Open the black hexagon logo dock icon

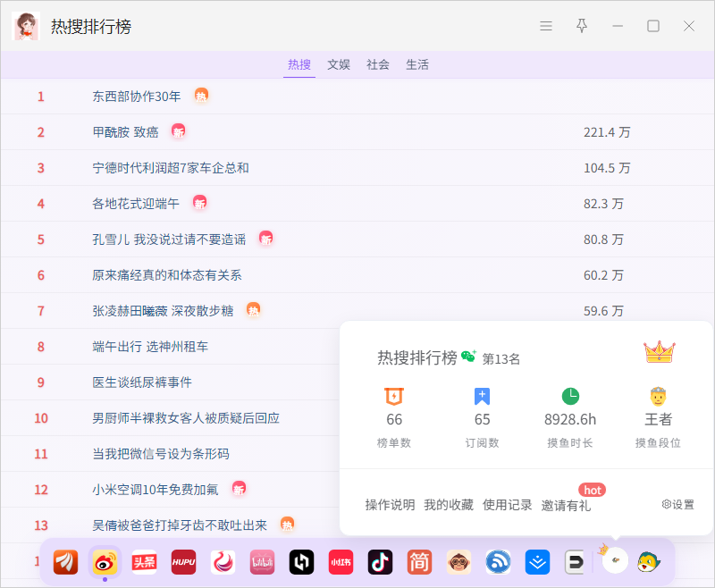tap(301, 562)
